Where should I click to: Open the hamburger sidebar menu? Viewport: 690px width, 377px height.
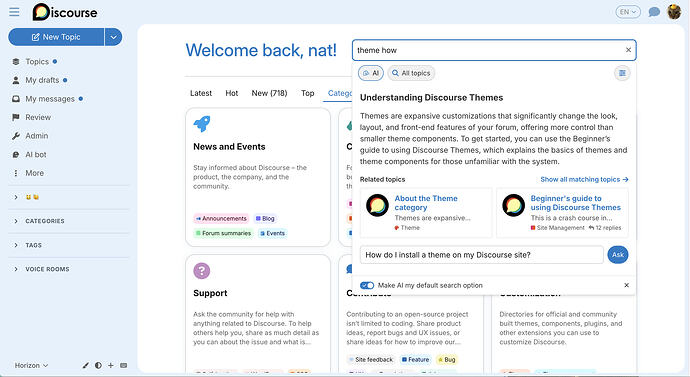click(x=14, y=12)
